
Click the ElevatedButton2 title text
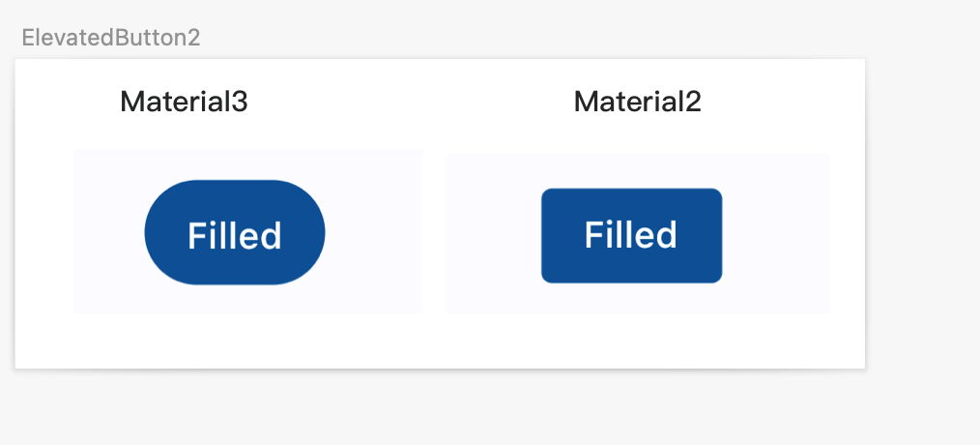pos(110,38)
